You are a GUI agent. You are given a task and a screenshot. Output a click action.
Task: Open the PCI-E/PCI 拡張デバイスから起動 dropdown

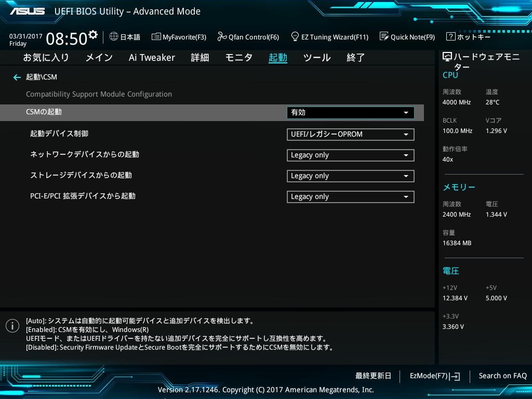click(351, 197)
